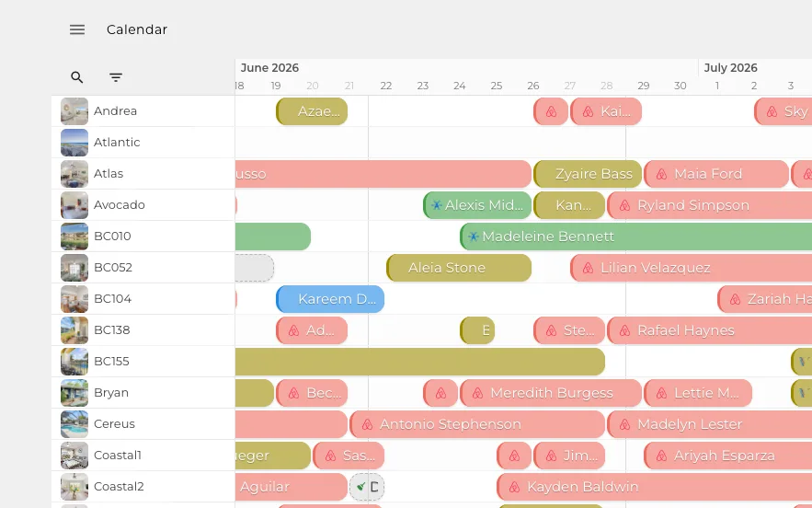Open the Coastal2 listing name

119,486
